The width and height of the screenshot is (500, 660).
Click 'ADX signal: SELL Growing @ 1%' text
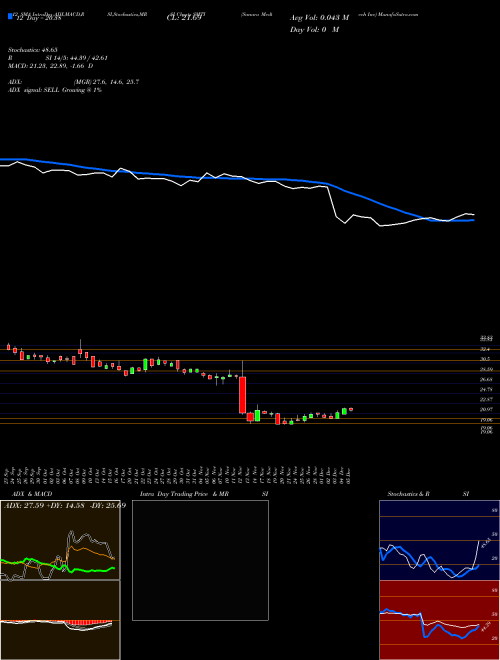(55, 90)
